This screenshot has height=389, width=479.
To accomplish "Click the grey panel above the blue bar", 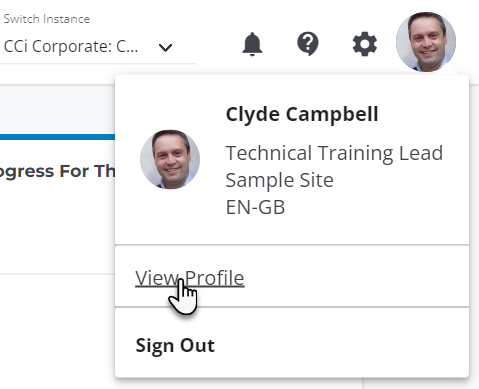I will (57, 109).
